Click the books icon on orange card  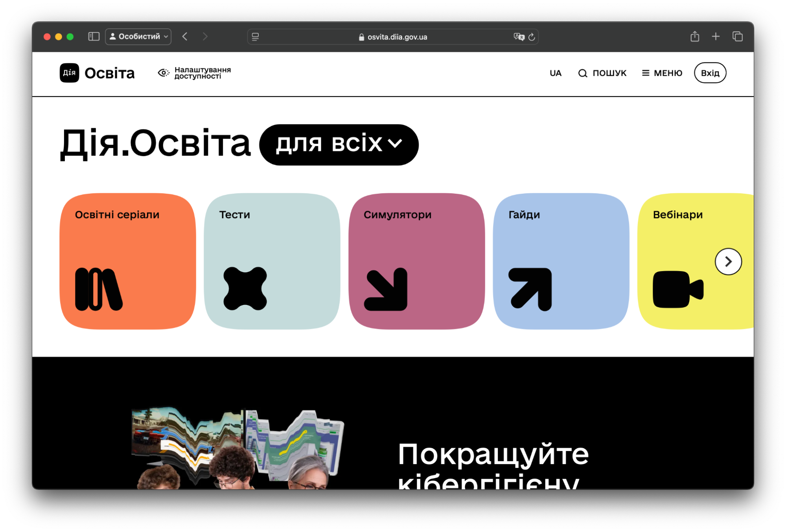(x=99, y=289)
